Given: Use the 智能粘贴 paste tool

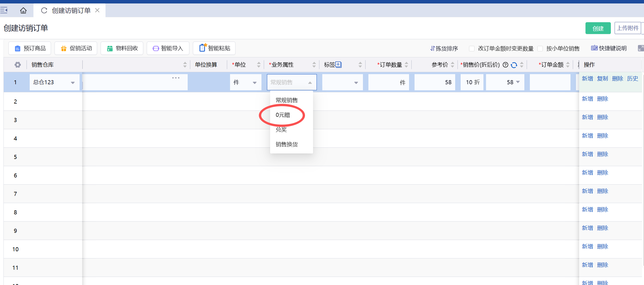Looking at the screenshot, I should [214, 48].
